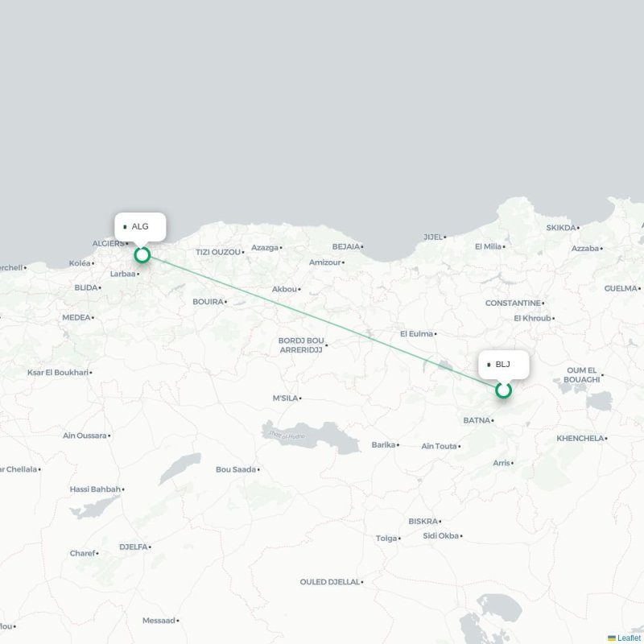Click the small icon inside BLJ popup
Image resolution: width=644 pixels, height=644 pixels.
489,365
